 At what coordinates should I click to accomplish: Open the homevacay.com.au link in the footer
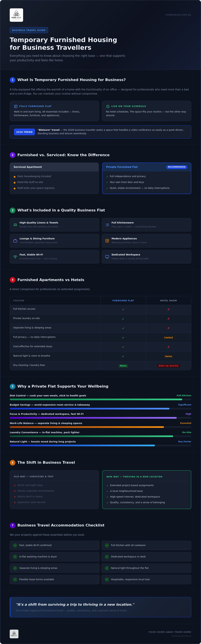(182, 636)
